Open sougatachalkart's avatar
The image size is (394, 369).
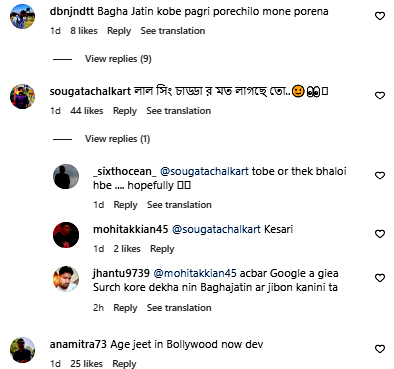(x=22, y=96)
